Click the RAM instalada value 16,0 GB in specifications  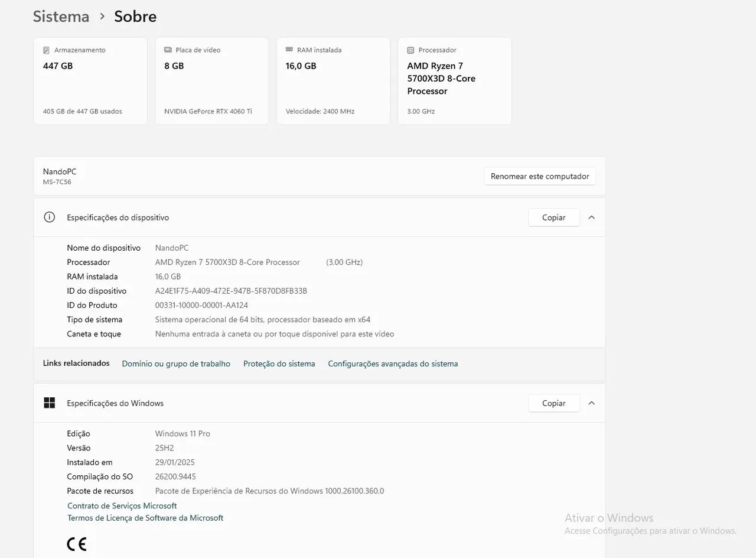pyautogui.click(x=168, y=277)
